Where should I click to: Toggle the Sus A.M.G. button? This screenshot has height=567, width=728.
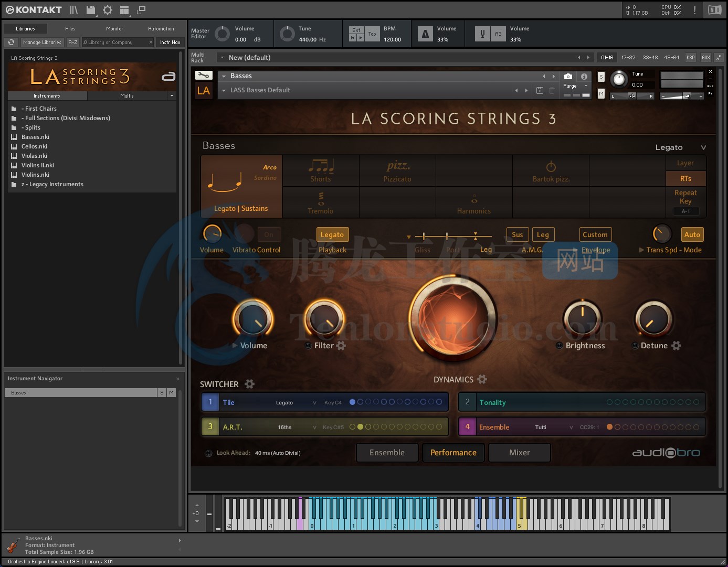pos(518,234)
